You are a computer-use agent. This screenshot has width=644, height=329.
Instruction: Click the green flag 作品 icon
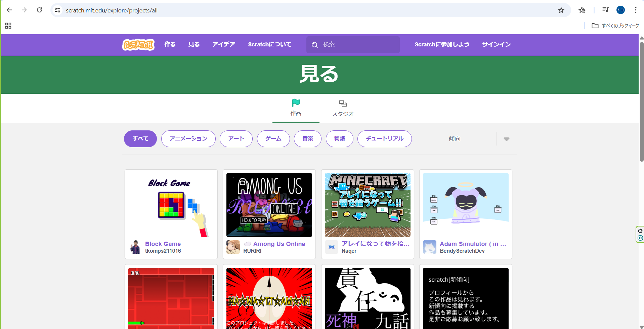296,102
